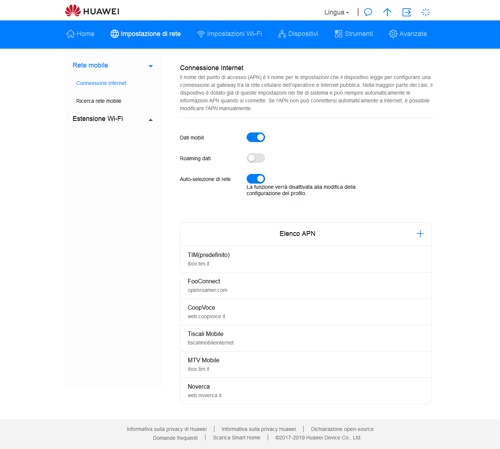The height and width of the screenshot is (449, 500).
Task: Click the globe icon for Impostazione di rete
Action: pos(114,34)
